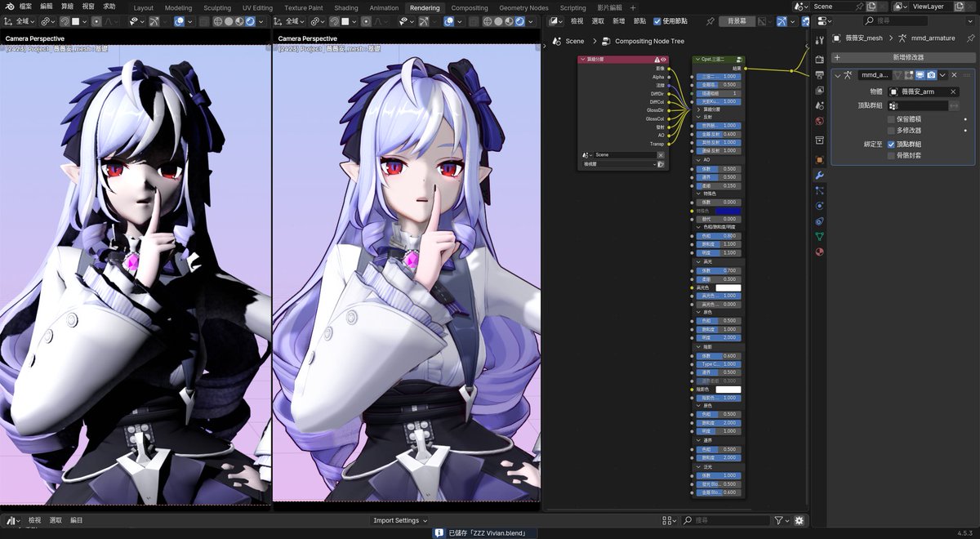Open the Object Constraints properties tab

pos(819,221)
